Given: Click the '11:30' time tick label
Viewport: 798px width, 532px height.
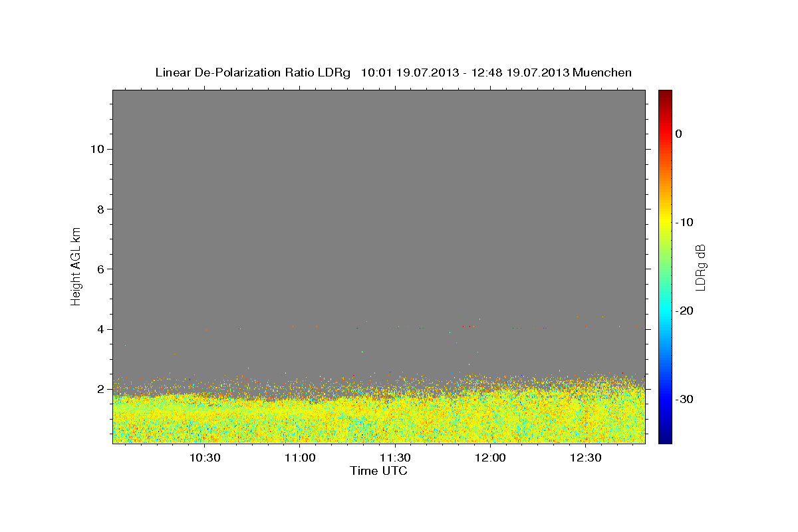Looking at the screenshot, I should pos(395,458).
